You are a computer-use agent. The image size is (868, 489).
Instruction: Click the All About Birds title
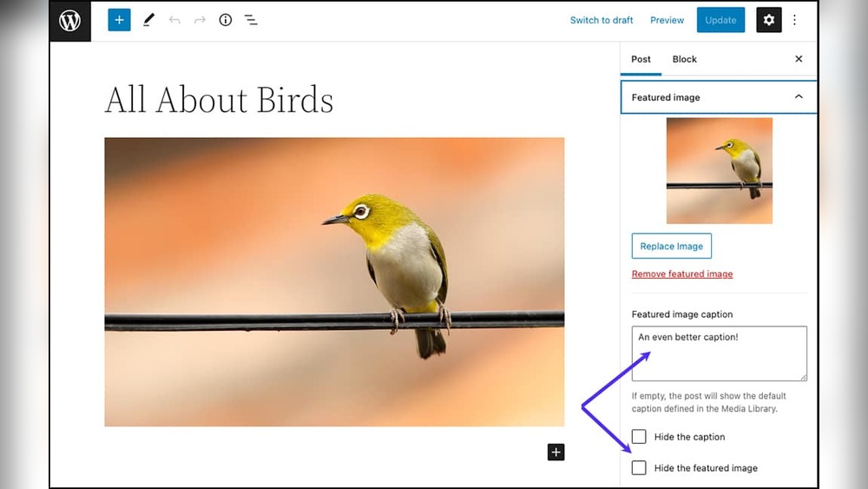(x=220, y=100)
